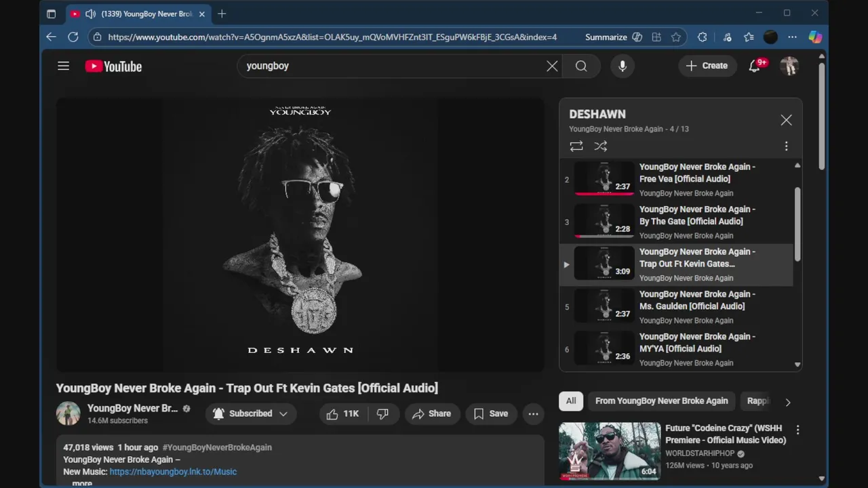Open the media control music icon

coord(727,37)
